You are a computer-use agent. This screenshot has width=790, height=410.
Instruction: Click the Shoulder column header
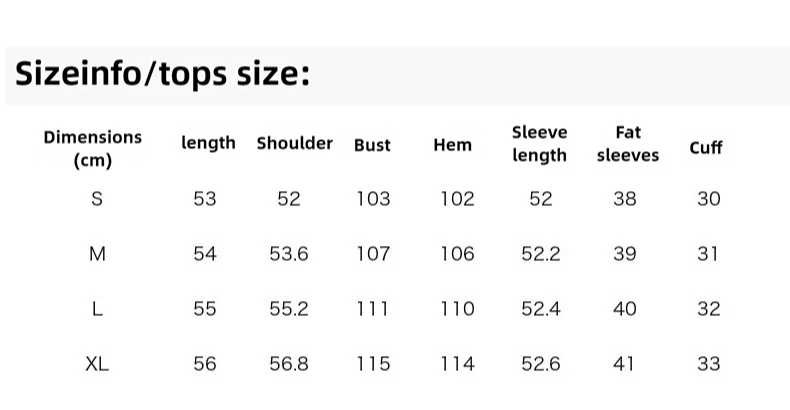click(295, 143)
